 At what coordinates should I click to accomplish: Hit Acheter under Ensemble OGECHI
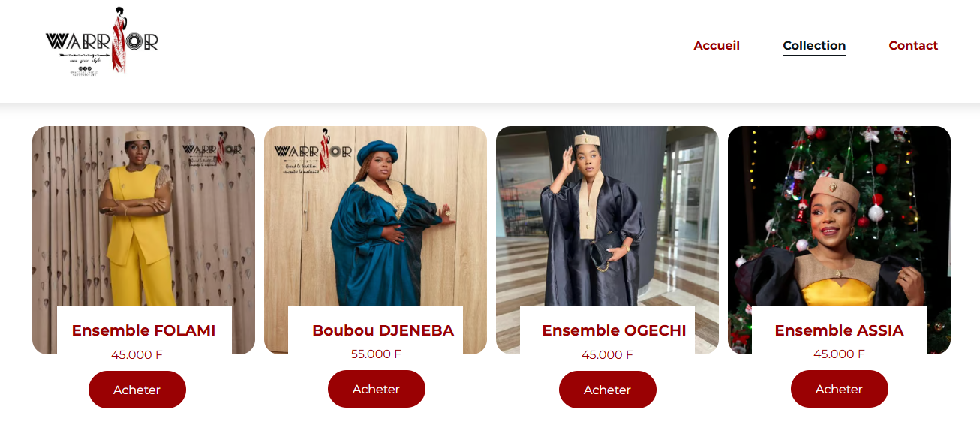coord(608,390)
